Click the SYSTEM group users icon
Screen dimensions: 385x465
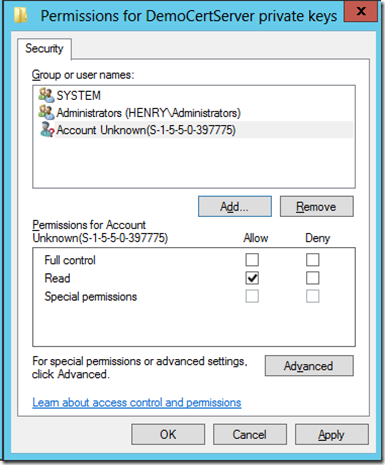click(x=46, y=95)
